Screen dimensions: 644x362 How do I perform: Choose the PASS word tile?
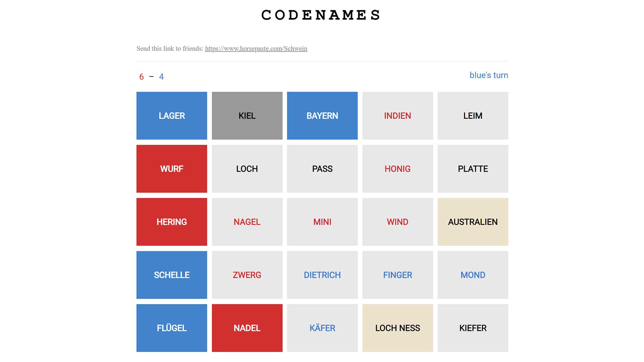point(322,168)
